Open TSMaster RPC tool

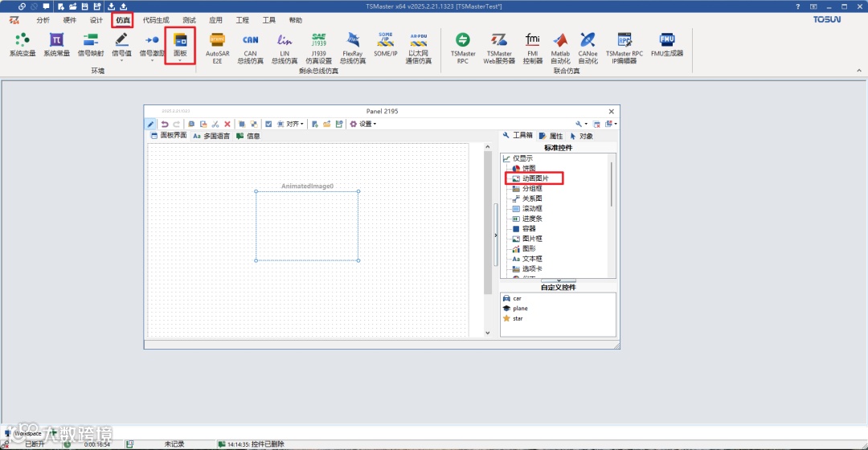click(x=463, y=48)
